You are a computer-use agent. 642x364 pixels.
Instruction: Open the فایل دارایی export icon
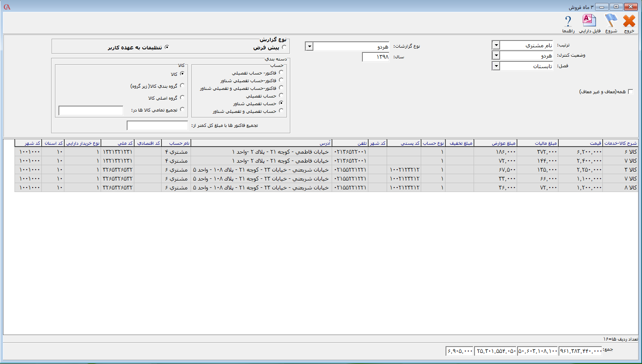coord(589,21)
